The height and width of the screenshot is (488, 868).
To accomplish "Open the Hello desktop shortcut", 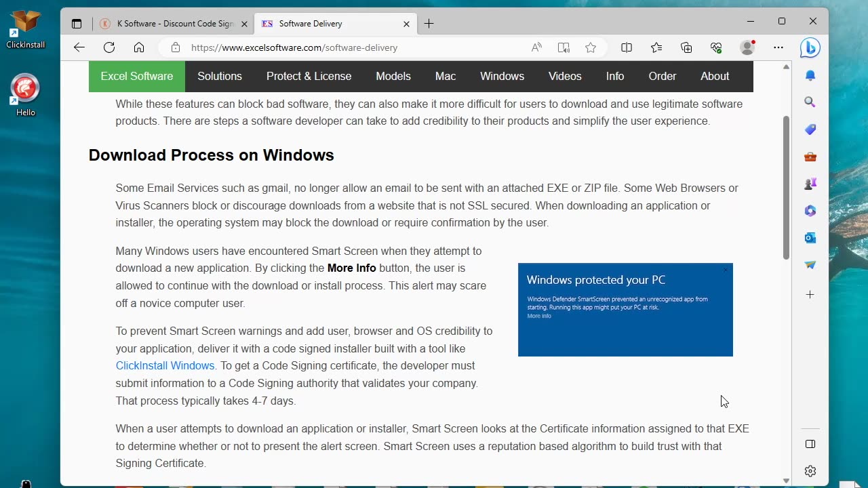I will 26,95.
